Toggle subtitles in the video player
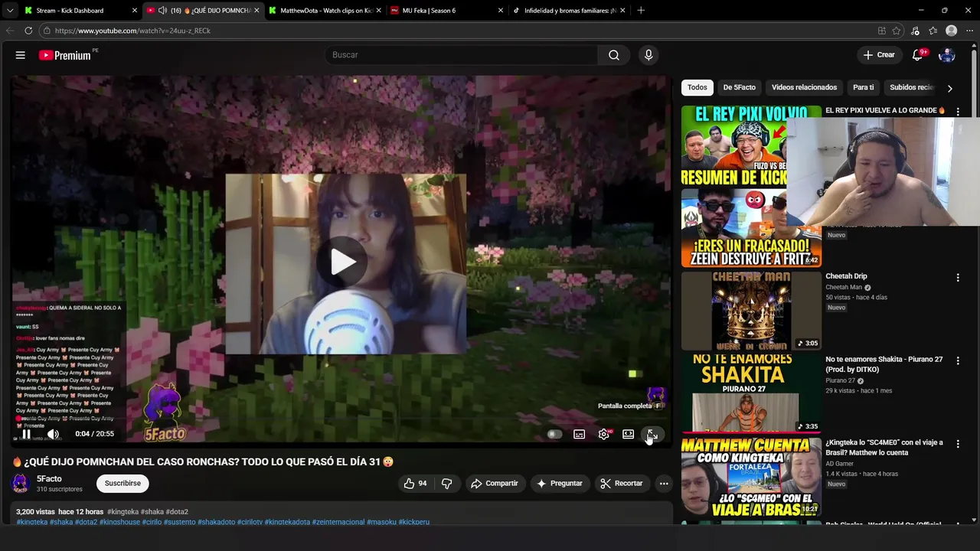 580,434
